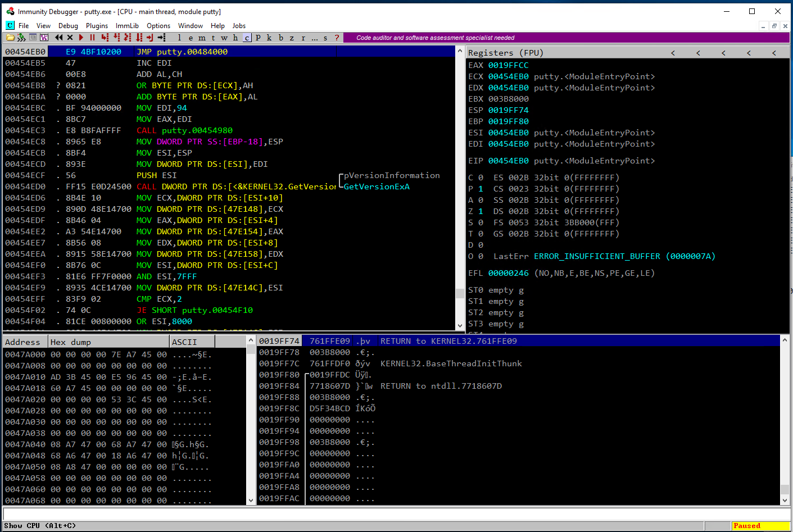This screenshot has height=532, width=793.
Task: Click the stack pane scrollbar thumb
Action: (785, 489)
